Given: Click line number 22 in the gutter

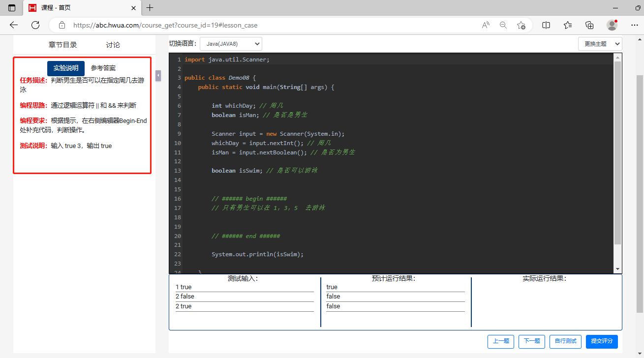Looking at the screenshot, I should pos(178,255).
